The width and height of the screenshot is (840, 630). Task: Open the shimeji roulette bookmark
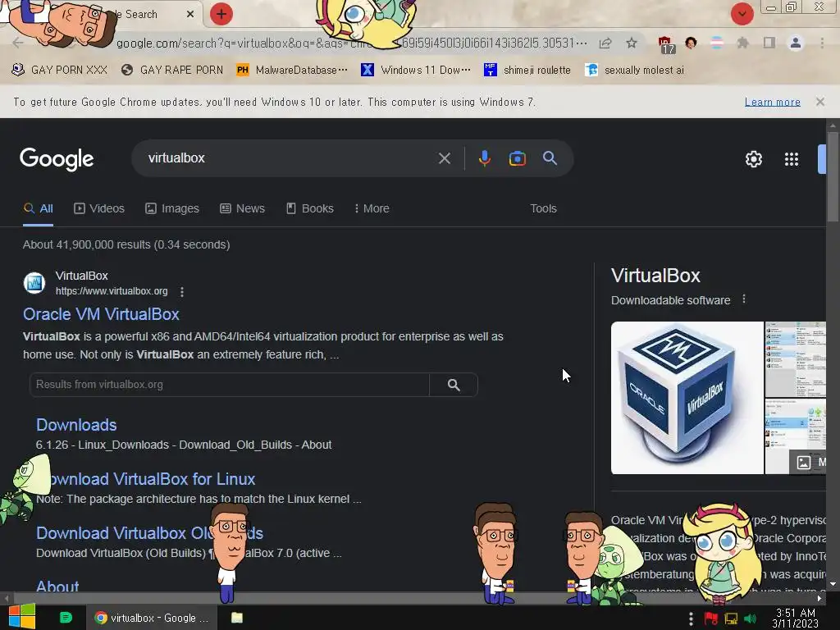point(527,70)
